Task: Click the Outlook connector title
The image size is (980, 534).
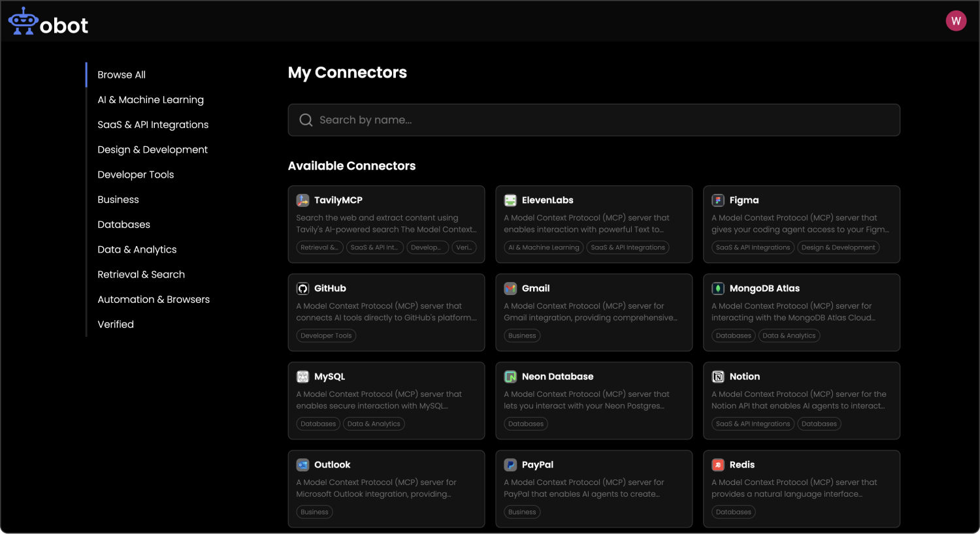Action: 332,465
